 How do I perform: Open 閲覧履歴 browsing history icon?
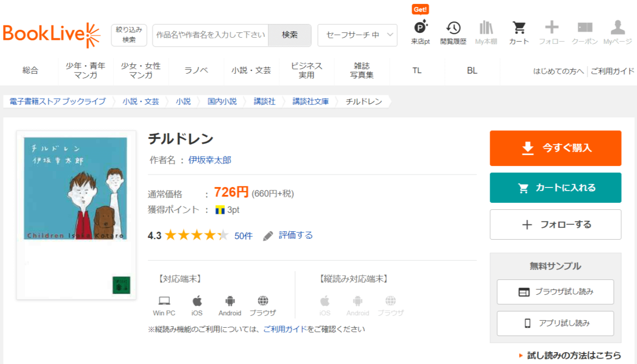tap(453, 27)
